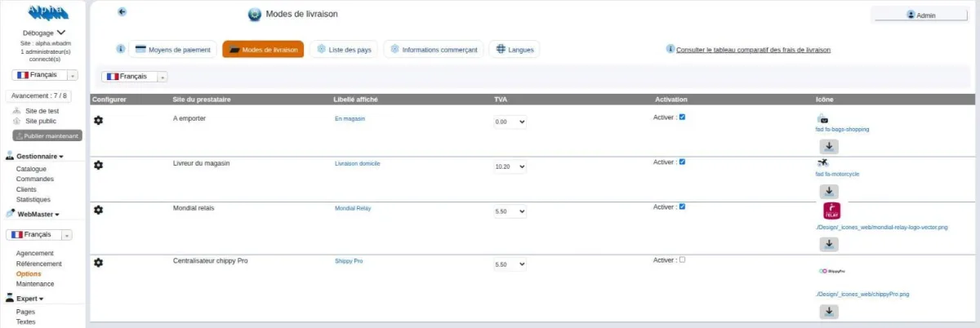Enable Activer for Centralisateur chippy Pro
980x328 pixels.
682,259
